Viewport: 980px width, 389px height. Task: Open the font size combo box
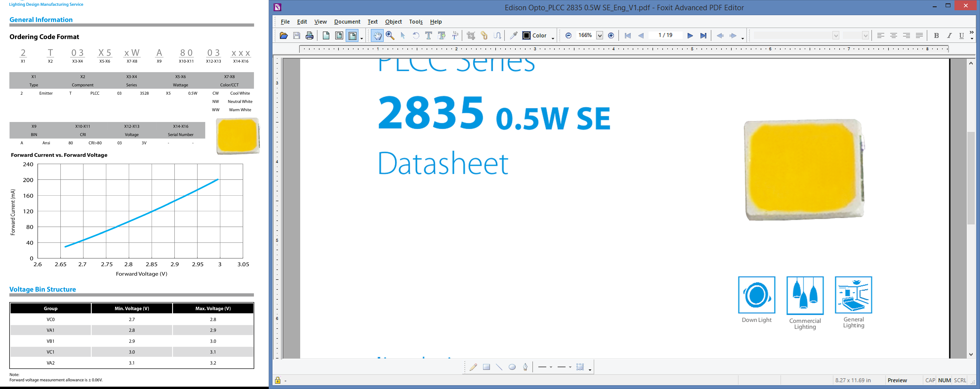(856, 35)
